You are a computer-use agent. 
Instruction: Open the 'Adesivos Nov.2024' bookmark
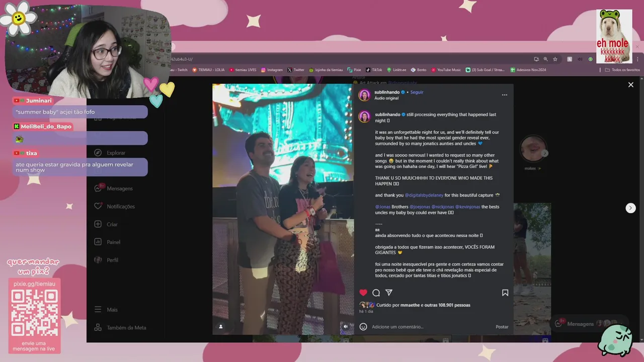528,70
